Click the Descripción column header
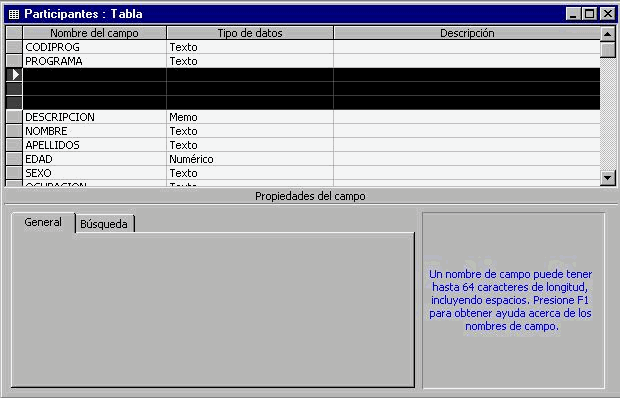Screen dimensions: 620x398 (467, 33)
